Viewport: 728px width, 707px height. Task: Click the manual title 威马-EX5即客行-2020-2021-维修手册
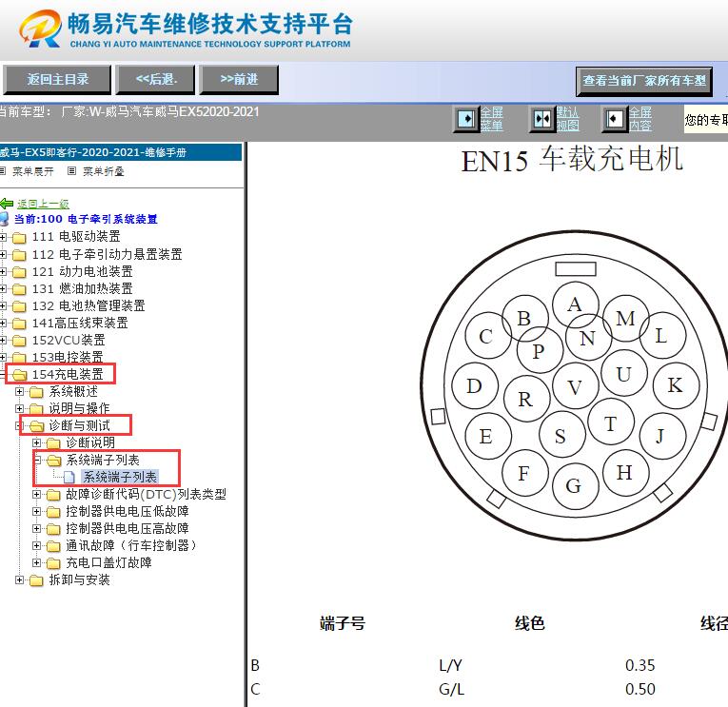pyautogui.click(x=93, y=152)
